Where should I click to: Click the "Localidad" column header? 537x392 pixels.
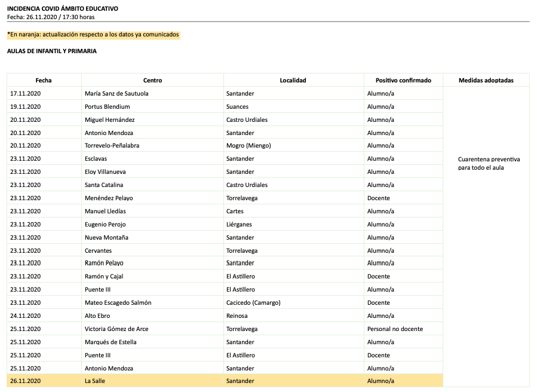click(x=293, y=80)
